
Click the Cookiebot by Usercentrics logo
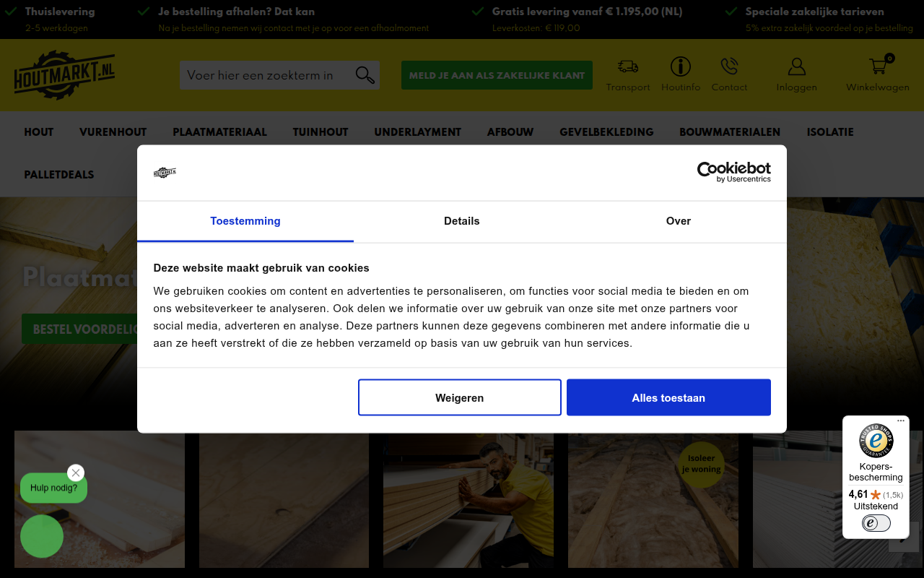(x=733, y=172)
